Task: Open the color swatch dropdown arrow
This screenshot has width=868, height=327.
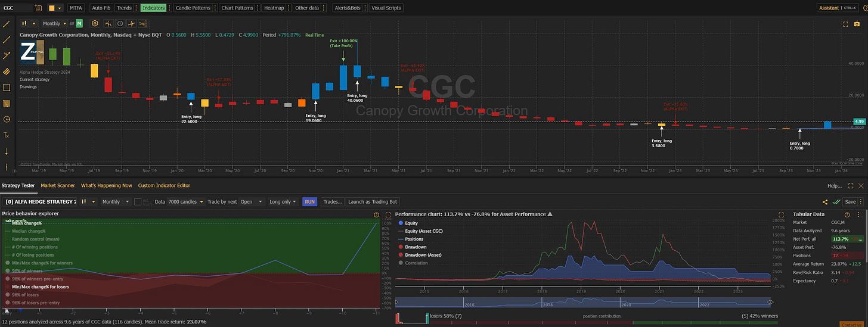Action: tap(60, 8)
